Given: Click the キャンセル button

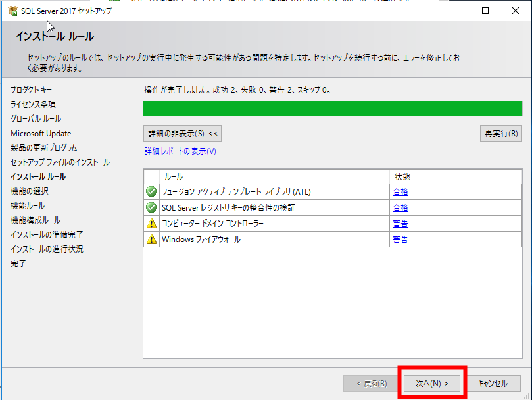Looking at the screenshot, I should click(x=493, y=384).
